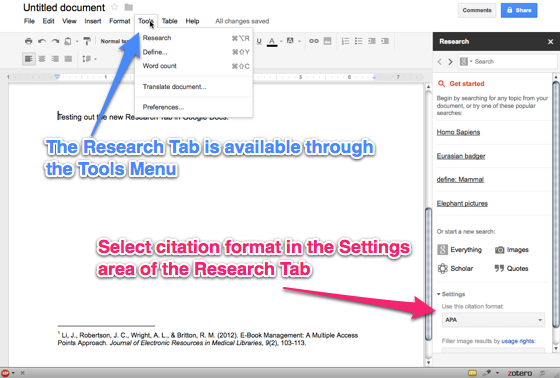Click the Elephant pictures link

click(462, 203)
